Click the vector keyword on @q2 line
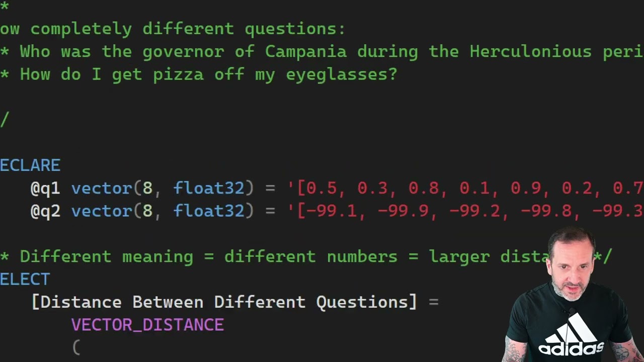Image resolution: width=644 pixels, height=362 pixels. (x=102, y=211)
